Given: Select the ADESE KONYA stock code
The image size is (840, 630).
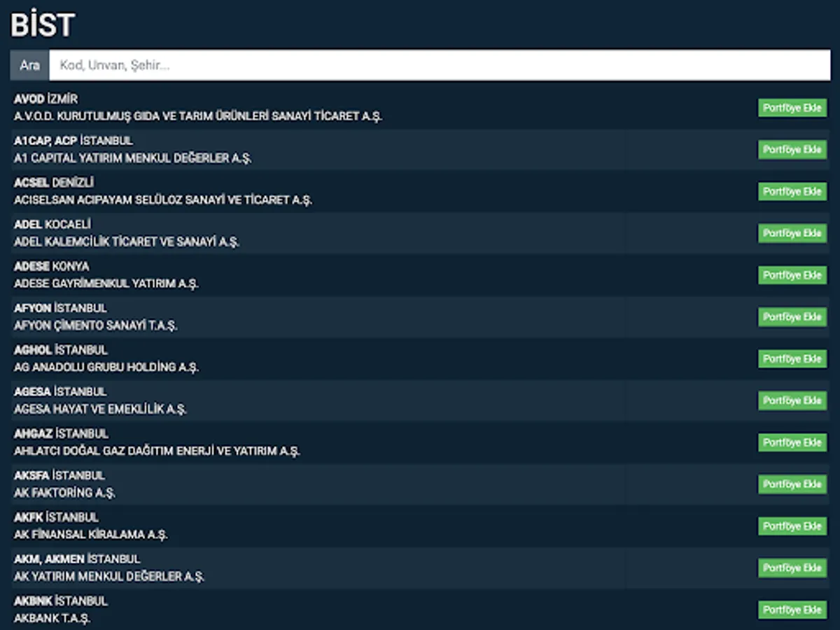Looking at the screenshot, I should [52, 267].
